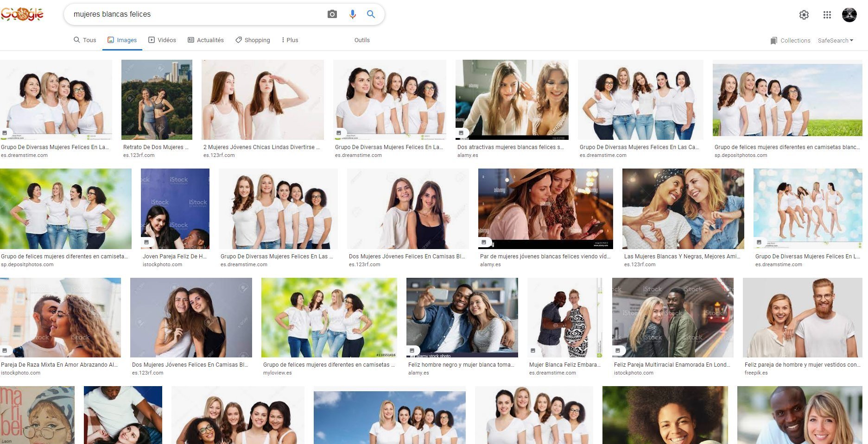Image resolution: width=868 pixels, height=444 pixels.
Task: Click caption 'Feliz Pareja Multirracial Enamorada En Lond...'
Action: (672, 365)
